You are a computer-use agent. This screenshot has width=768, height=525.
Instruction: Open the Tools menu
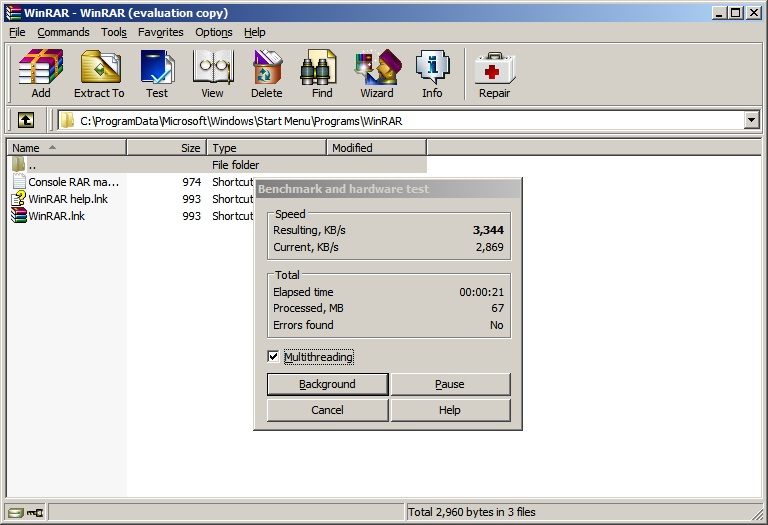(x=114, y=32)
